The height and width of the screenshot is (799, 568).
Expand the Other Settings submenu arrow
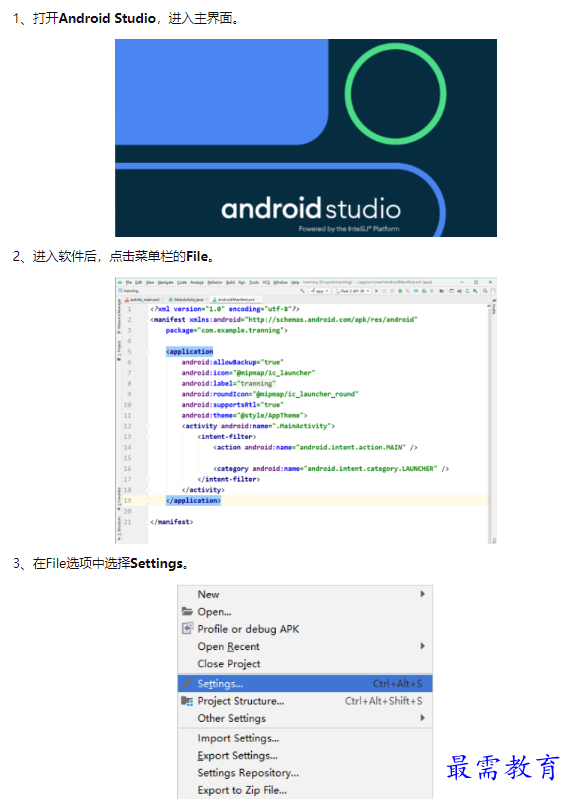pyautogui.click(x=422, y=717)
